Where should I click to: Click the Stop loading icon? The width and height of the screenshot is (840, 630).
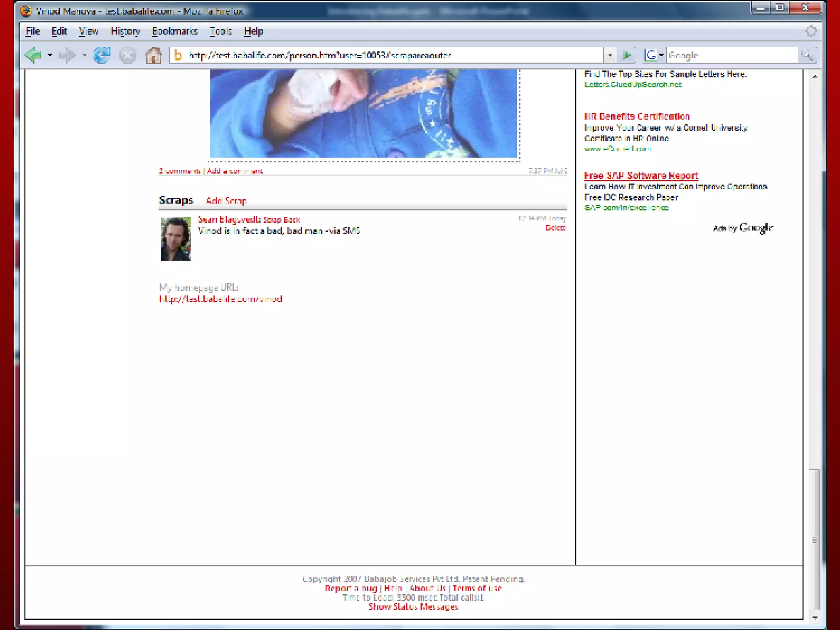click(128, 55)
